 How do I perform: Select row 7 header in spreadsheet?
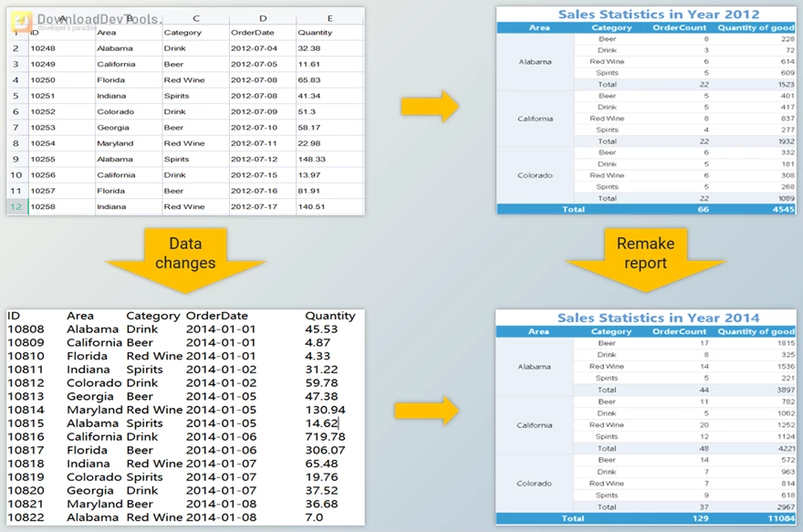16,128
